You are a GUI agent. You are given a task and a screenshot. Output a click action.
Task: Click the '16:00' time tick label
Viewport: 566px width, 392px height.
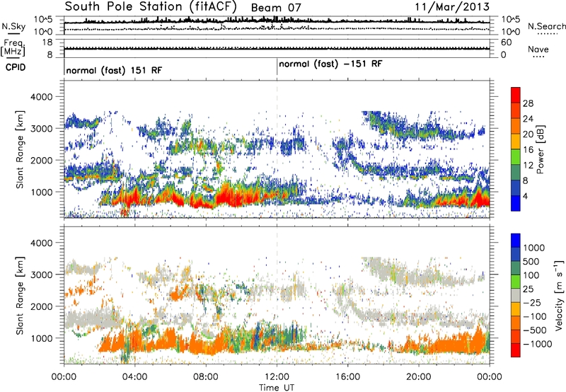click(x=348, y=377)
